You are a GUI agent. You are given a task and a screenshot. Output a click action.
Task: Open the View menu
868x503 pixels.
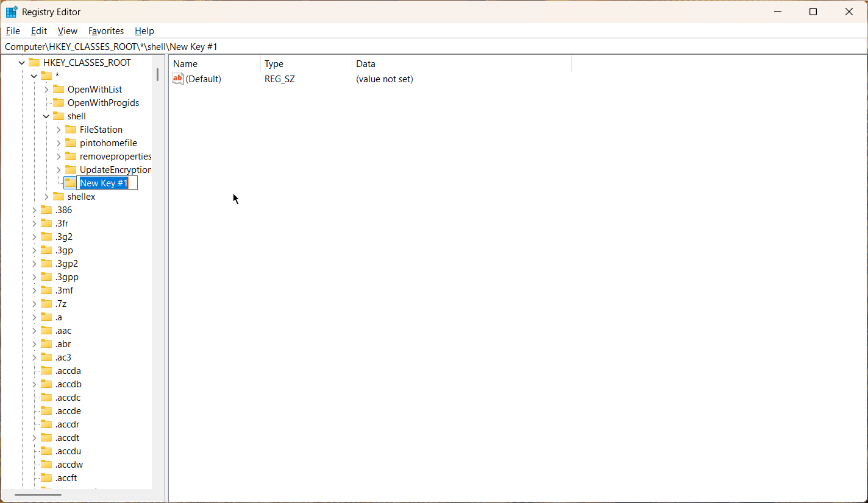coord(68,30)
